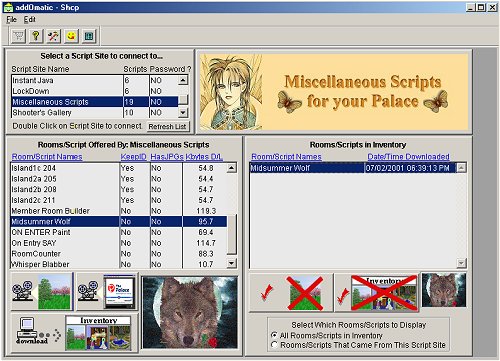This screenshot has width=500, height=361.
Task: Preview room with the landscape projector button
Action: point(42,291)
